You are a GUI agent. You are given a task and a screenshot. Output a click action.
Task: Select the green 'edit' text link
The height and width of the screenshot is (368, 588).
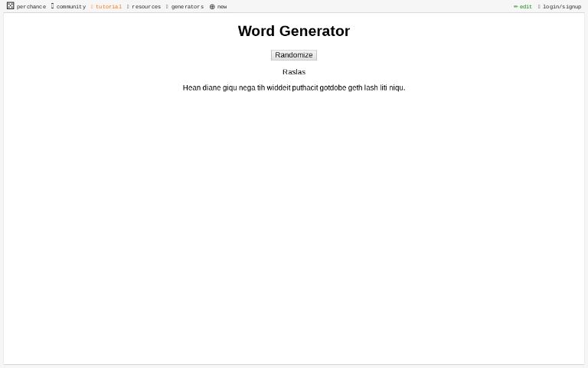tap(526, 7)
